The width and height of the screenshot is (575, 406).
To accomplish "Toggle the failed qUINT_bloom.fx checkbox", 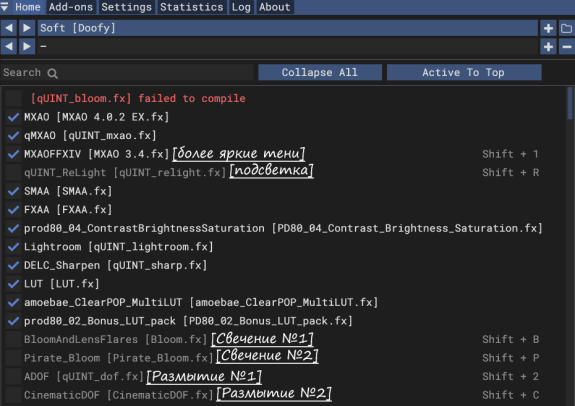I will click(x=14, y=98).
